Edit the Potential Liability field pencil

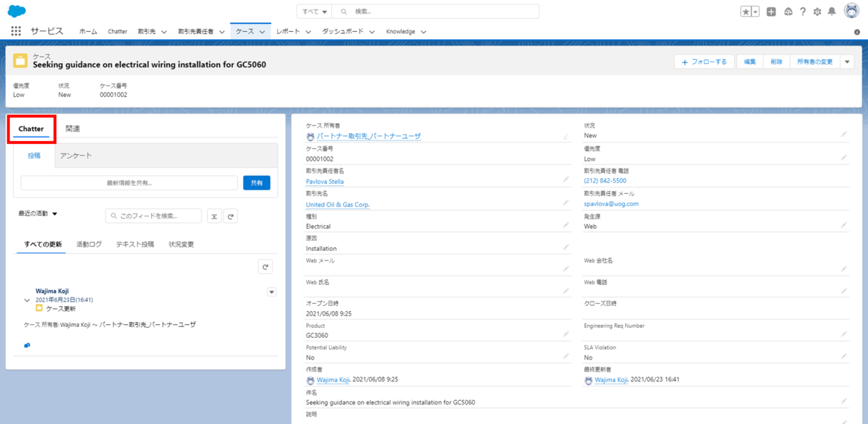click(x=566, y=356)
